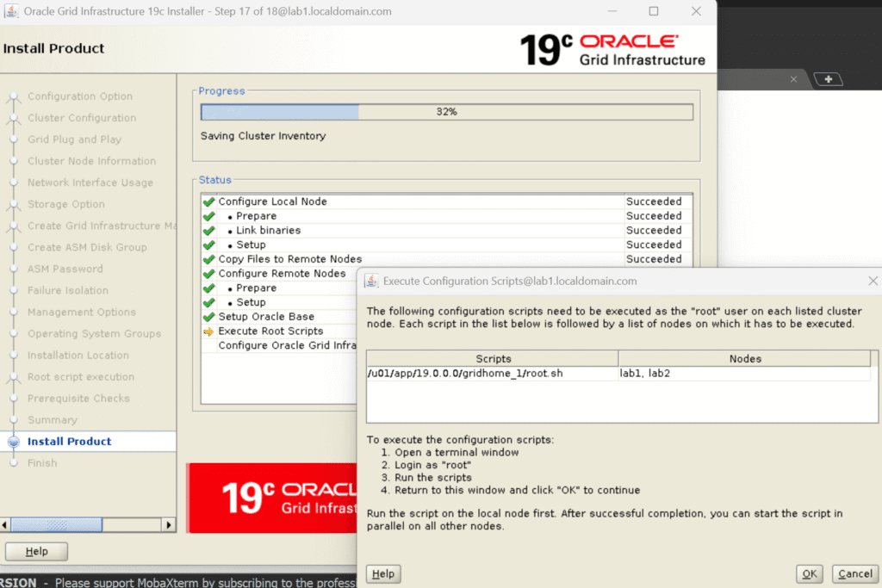Select the lab1, lab2 nodes cell
Viewport: 882px width, 588px height.
click(745, 374)
